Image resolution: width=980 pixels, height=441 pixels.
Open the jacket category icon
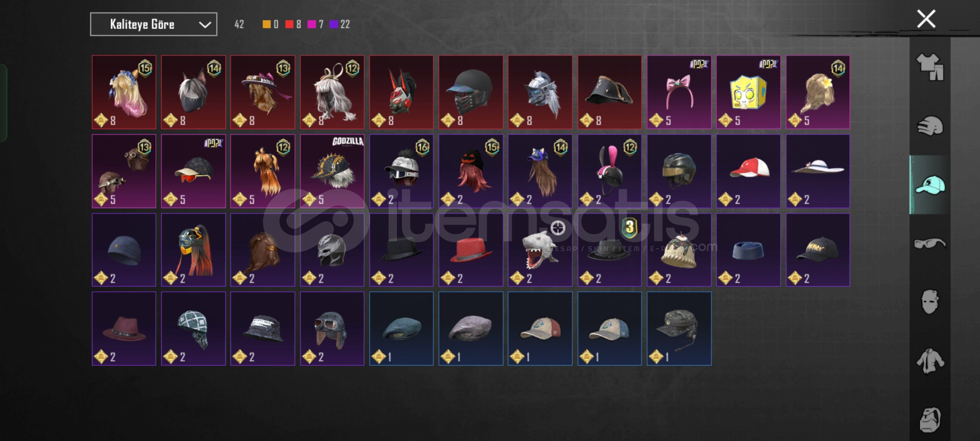point(930,361)
